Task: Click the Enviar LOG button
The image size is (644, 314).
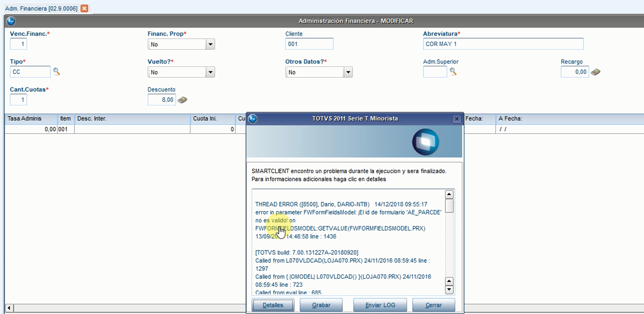Action: pos(380,305)
